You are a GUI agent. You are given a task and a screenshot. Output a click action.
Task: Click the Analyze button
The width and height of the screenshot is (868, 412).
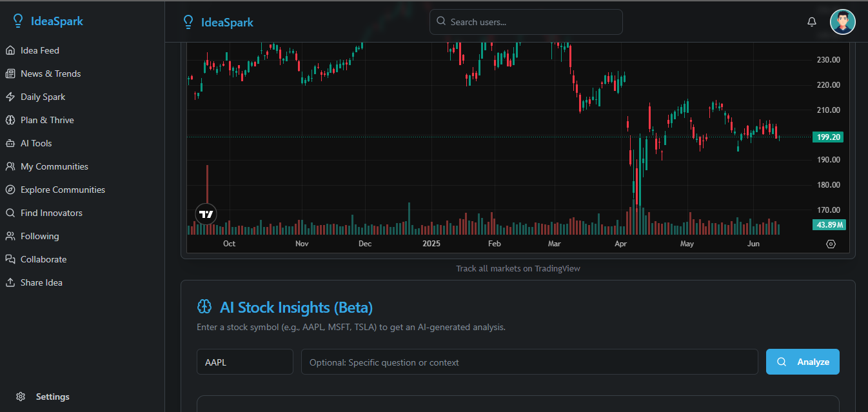tap(803, 362)
